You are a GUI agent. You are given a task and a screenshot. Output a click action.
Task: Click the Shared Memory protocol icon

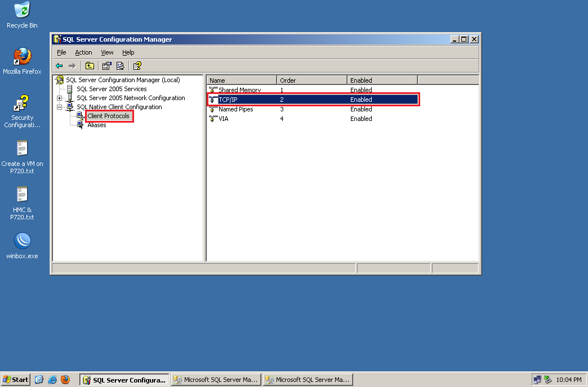click(x=213, y=90)
